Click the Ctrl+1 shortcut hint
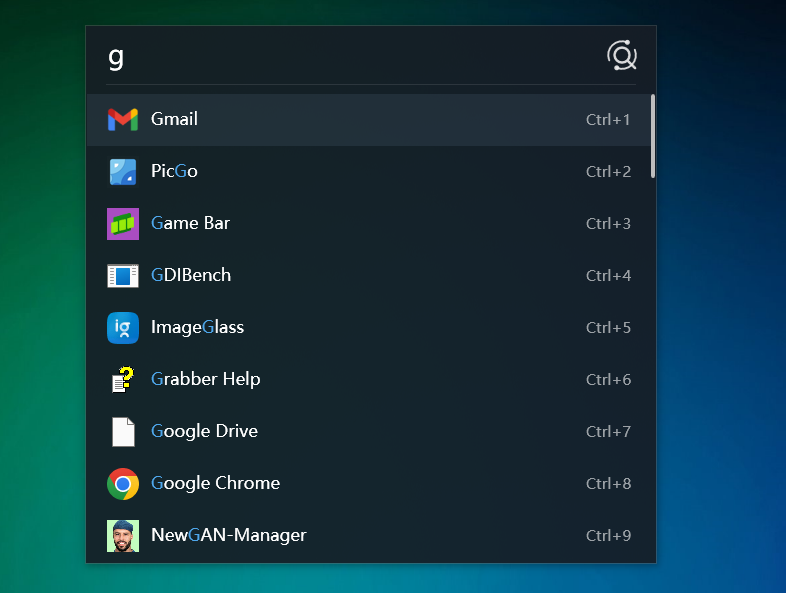 click(x=608, y=120)
